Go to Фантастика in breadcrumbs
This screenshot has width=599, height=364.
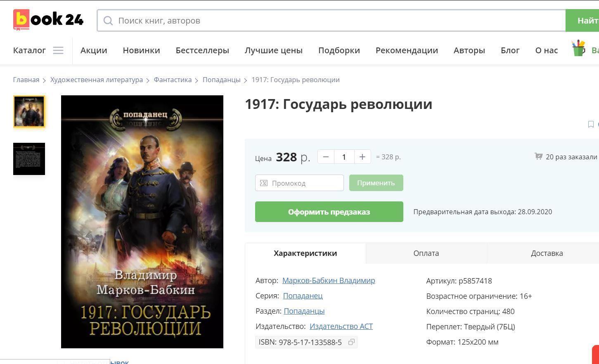click(173, 80)
